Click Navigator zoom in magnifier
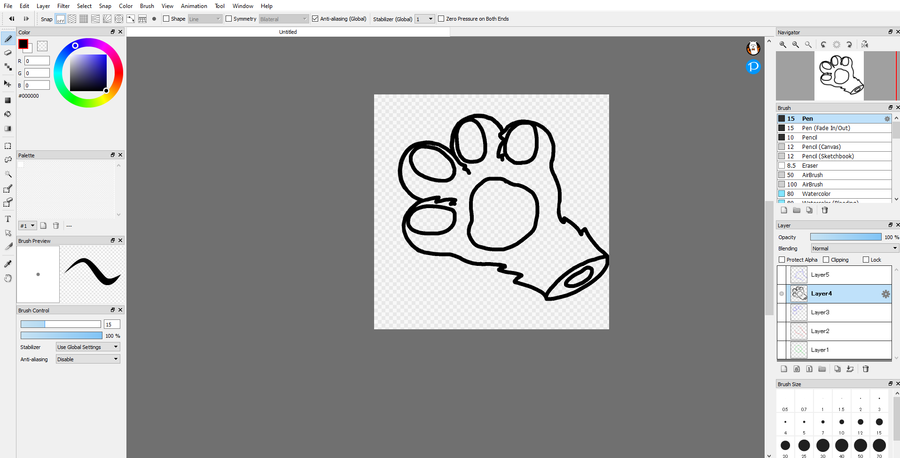The height and width of the screenshot is (458, 900). (x=783, y=44)
